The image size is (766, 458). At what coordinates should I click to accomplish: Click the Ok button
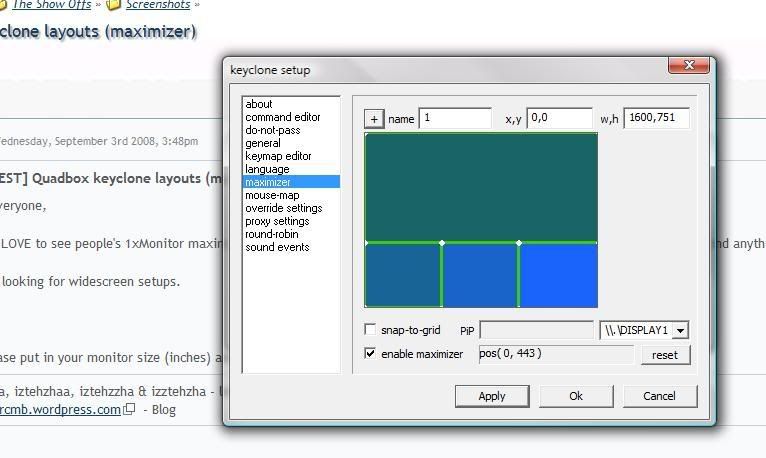[576, 396]
